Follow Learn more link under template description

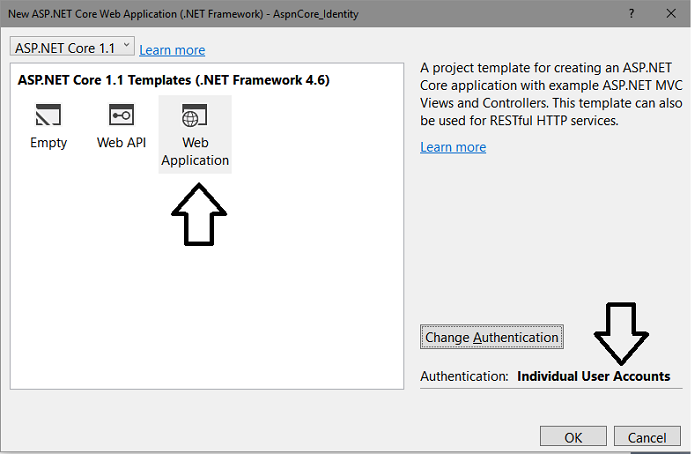pyautogui.click(x=453, y=147)
